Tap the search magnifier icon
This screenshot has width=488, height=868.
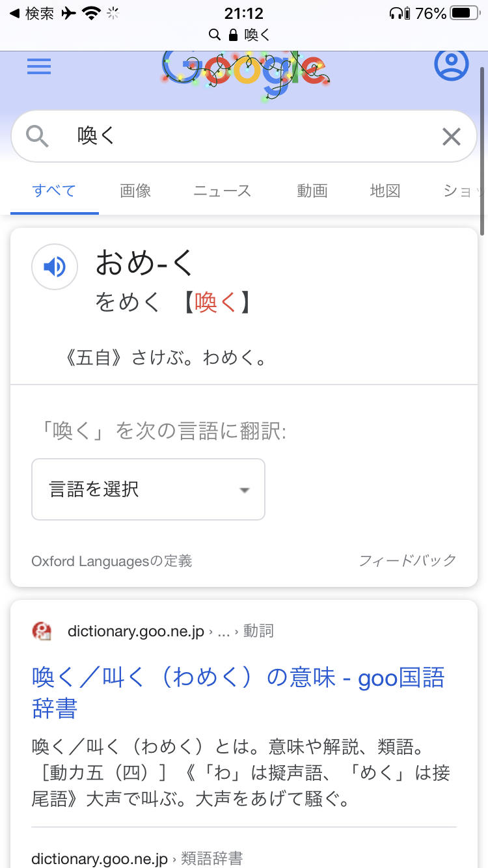(37, 136)
